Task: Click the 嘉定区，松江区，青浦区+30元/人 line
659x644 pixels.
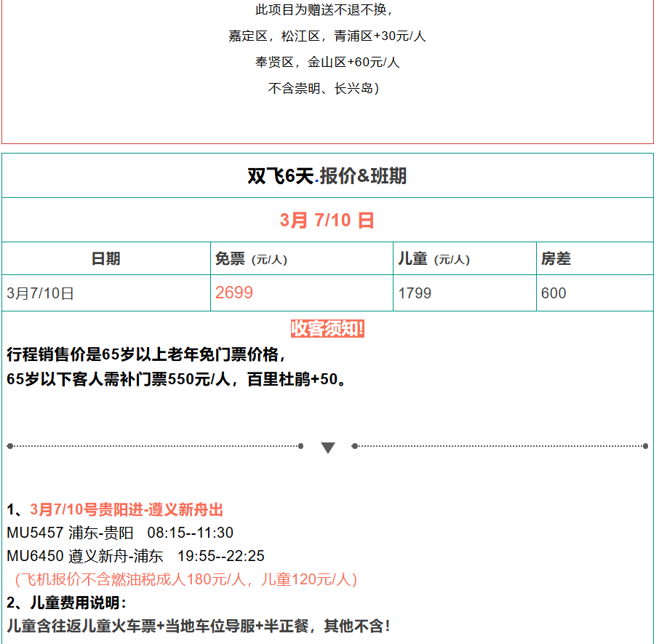Action: (x=327, y=36)
